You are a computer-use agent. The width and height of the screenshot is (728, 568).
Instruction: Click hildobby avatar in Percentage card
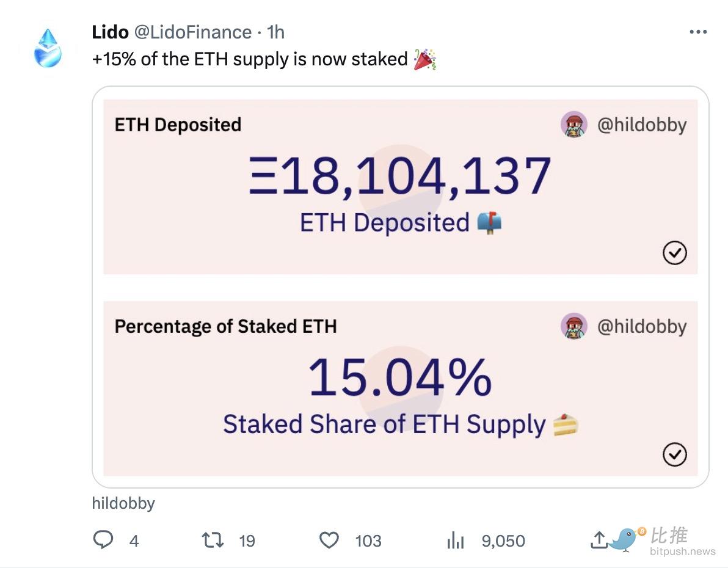(574, 326)
